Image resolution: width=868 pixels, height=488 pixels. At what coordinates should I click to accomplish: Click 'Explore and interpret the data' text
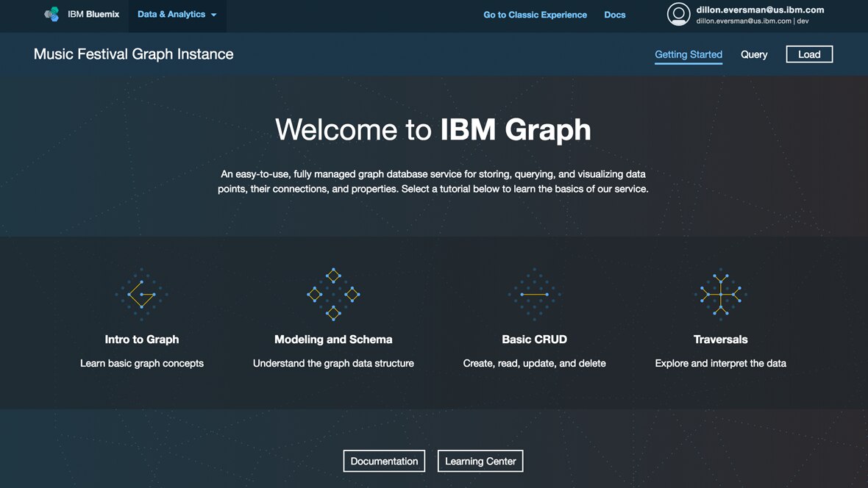click(x=720, y=364)
